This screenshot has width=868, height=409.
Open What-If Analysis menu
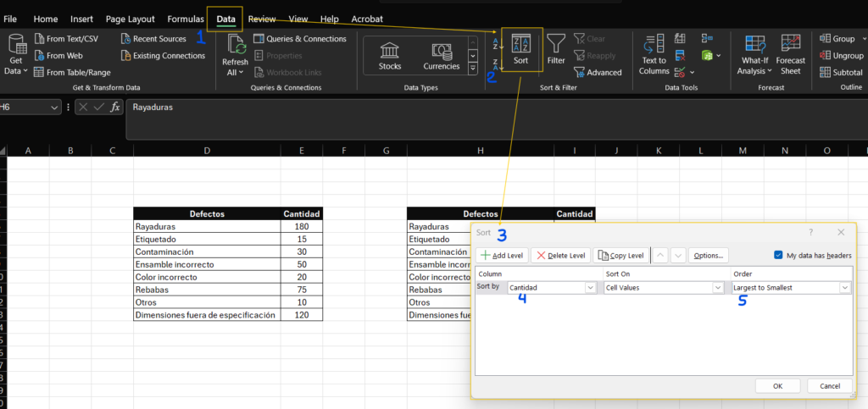coord(754,54)
